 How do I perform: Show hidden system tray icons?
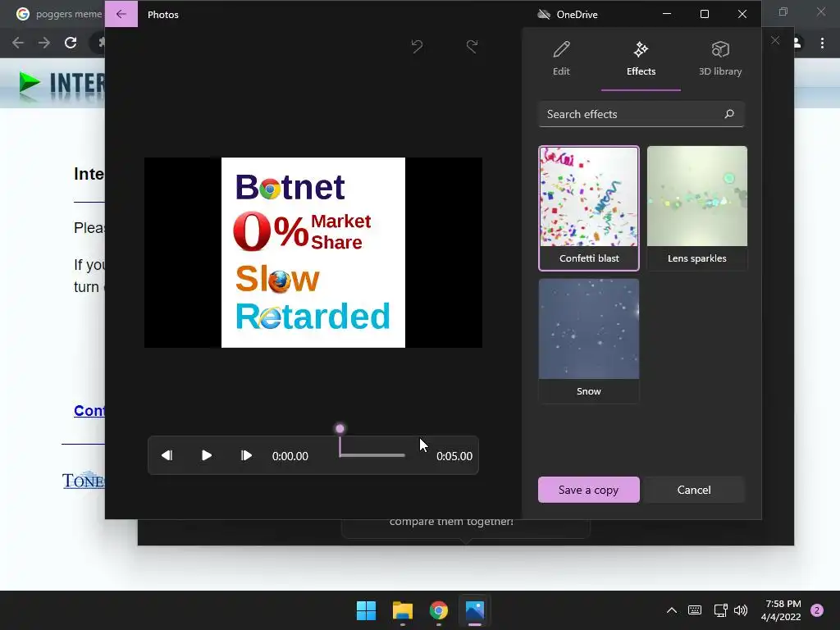pyautogui.click(x=671, y=610)
